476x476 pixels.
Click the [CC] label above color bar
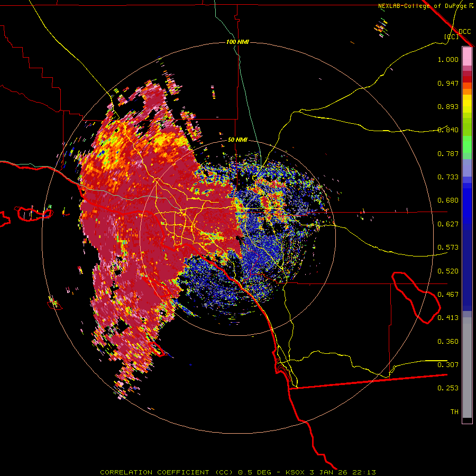451,36
